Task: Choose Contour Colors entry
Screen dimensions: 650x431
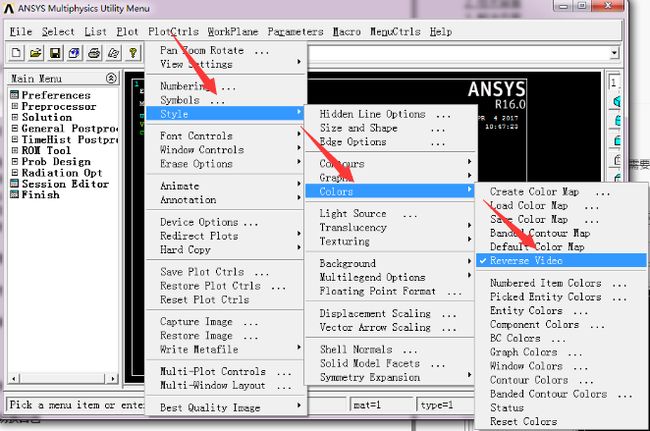Action: 561,380
